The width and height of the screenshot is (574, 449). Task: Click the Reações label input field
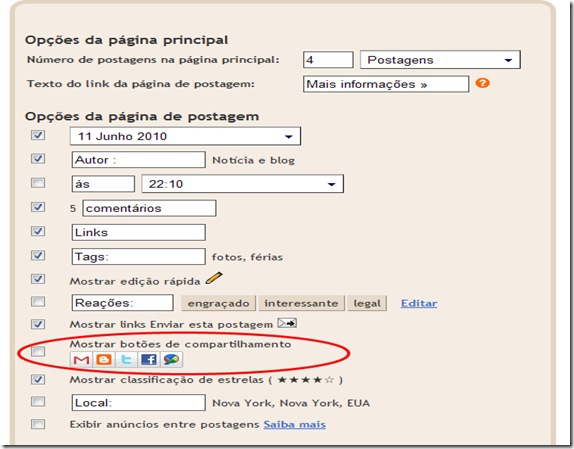coord(123,303)
